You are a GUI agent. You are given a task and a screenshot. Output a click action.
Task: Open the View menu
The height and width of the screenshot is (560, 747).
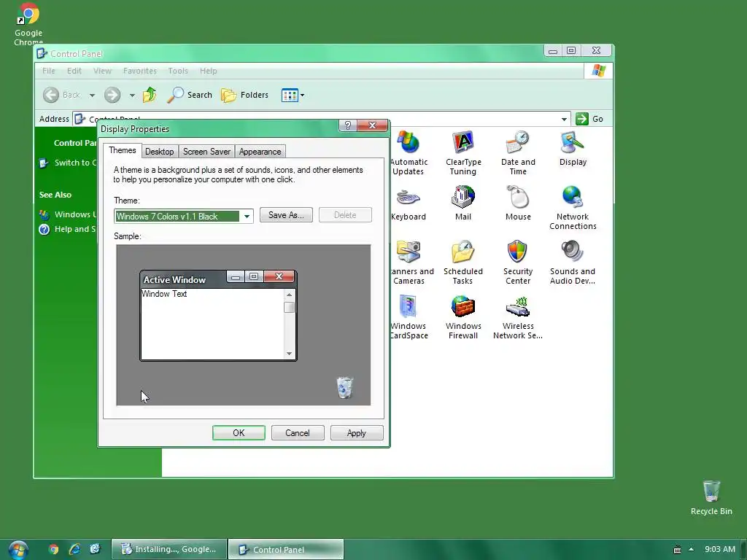coord(102,71)
